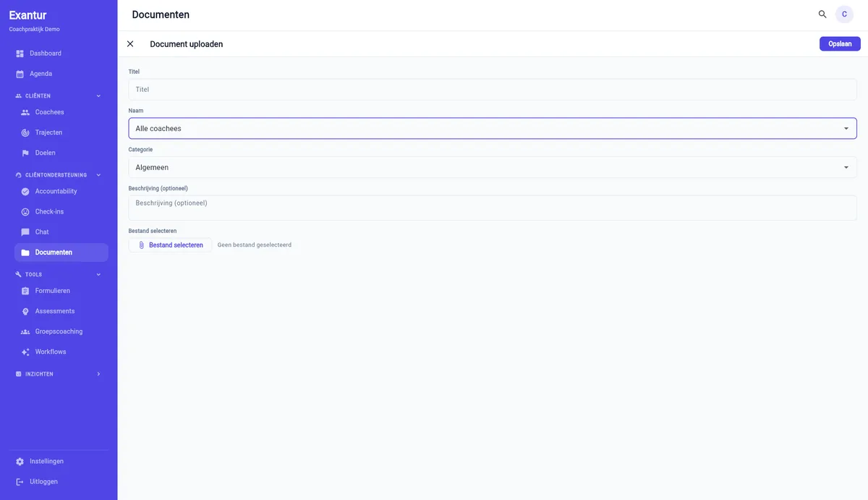This screenshot has height=500, width=868.
Task: Click the Documenten folder icon
Action: (x=25, y=253)
